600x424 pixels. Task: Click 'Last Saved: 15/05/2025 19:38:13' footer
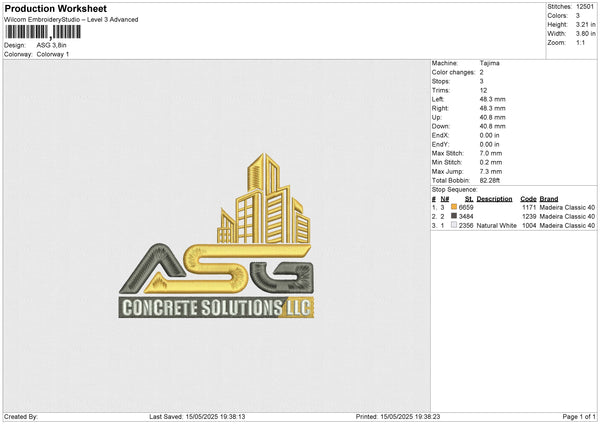pyautogui.click(x=197, y=417)
